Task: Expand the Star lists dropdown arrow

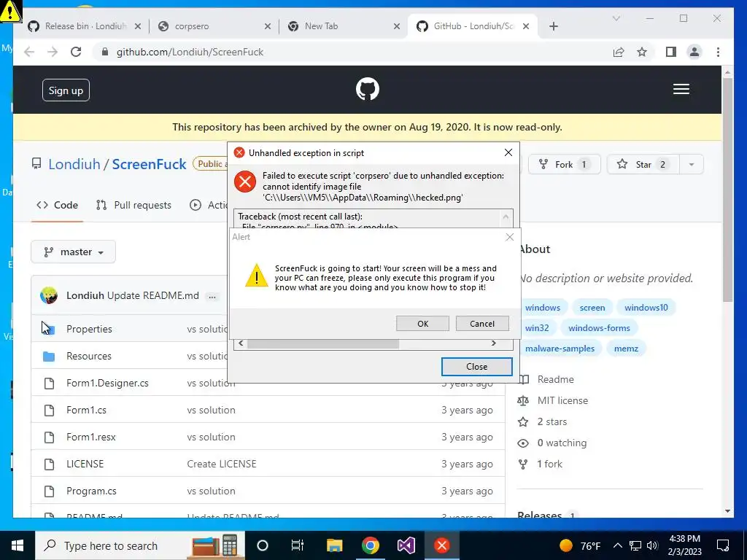Action: [x=692, y=164]
